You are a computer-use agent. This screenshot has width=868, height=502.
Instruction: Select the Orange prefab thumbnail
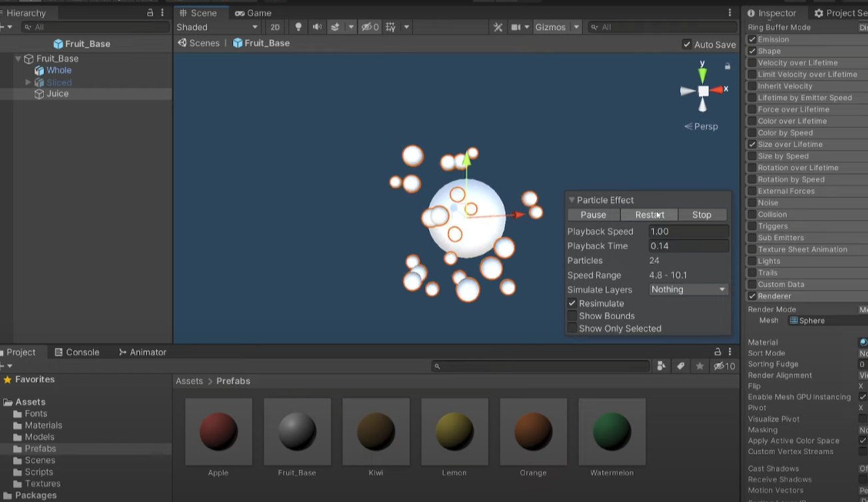click(x=533, y=431)
